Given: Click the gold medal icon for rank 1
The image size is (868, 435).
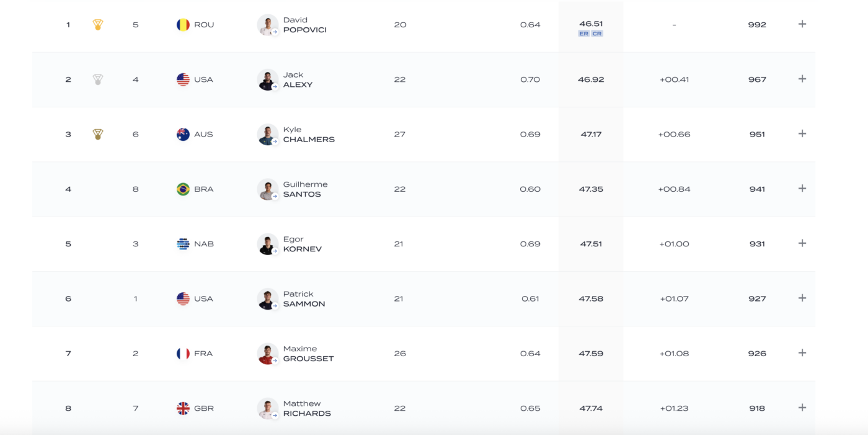Looking at the screenshot, I should (97, 25).
